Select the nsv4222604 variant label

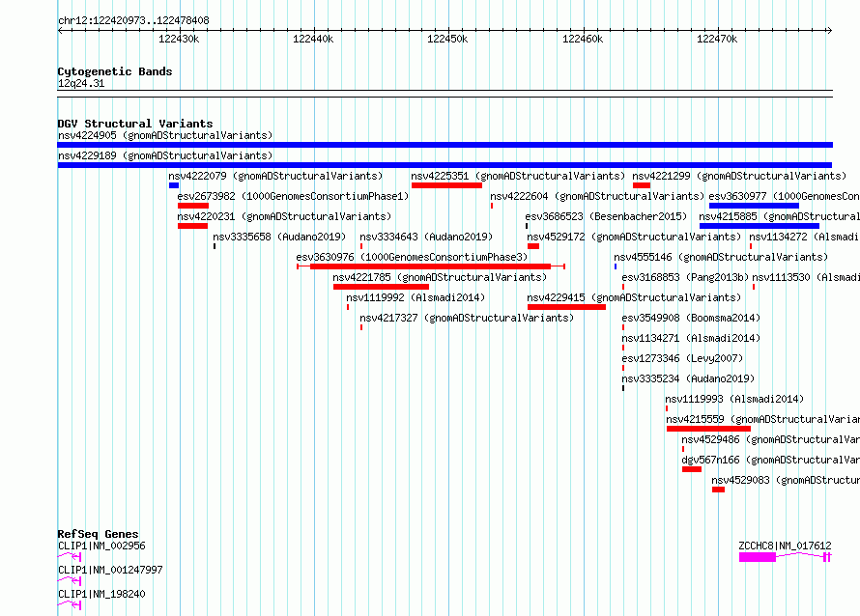[x=597, y=196]
